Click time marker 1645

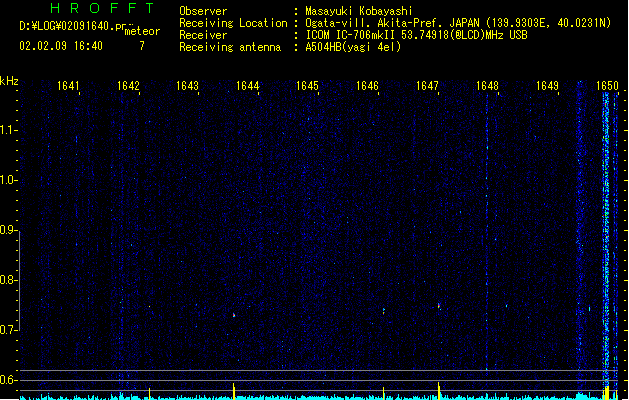click(x=307, y=86)
